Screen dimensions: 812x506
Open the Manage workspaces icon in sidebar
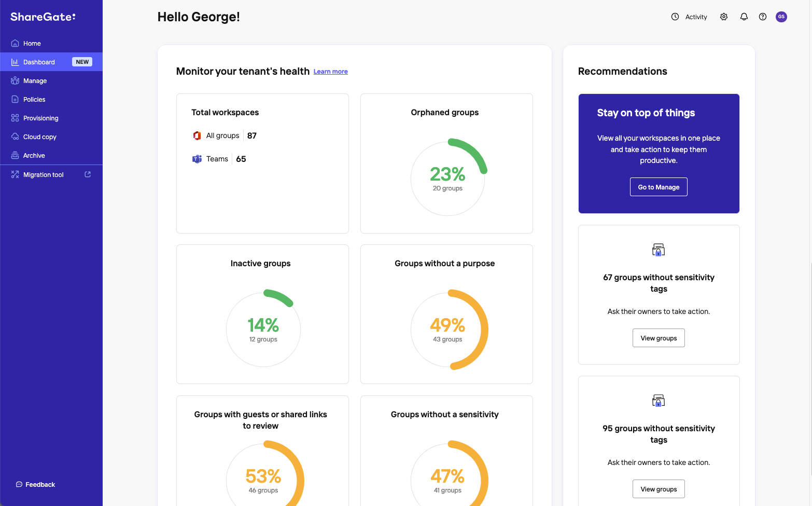(15, 80)
